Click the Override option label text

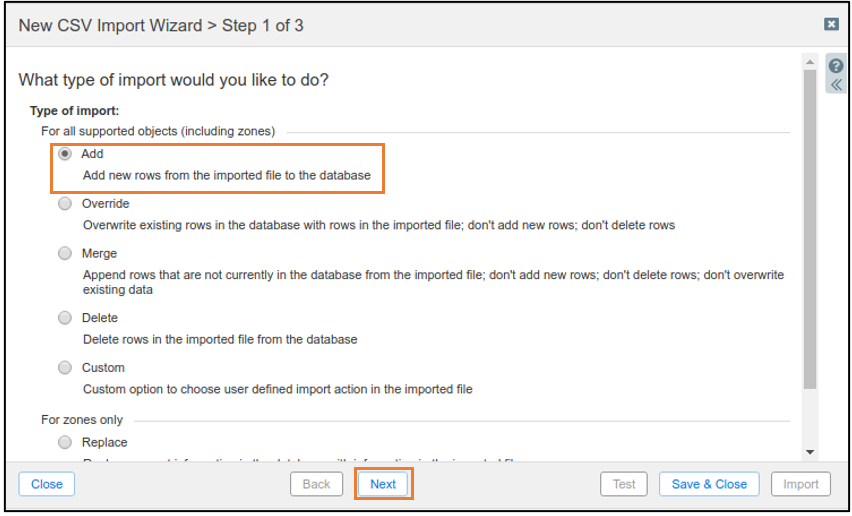pos(105,204)
